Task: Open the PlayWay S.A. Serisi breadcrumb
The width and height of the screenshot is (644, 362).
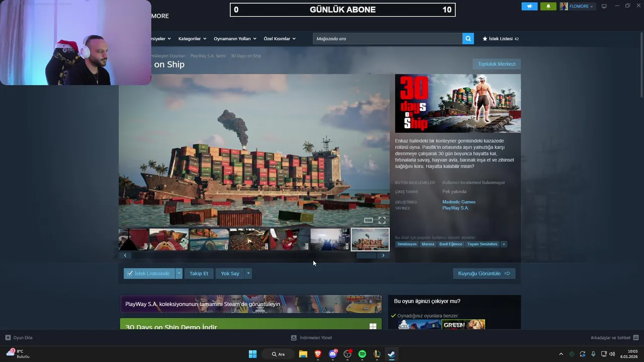Action: 208,56
